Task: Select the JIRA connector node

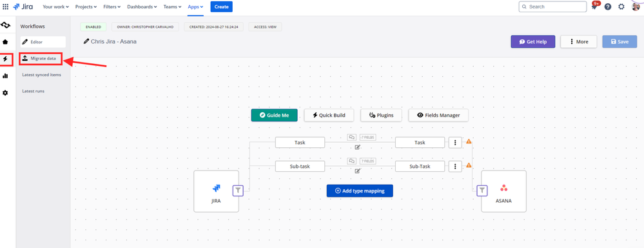Action: pos(216,191)
